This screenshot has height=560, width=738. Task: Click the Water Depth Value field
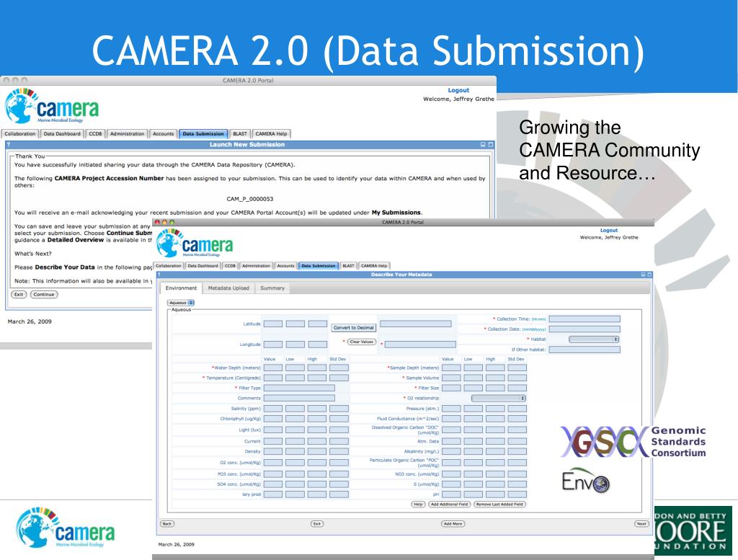pyautogui.click(x=273, y=368)
